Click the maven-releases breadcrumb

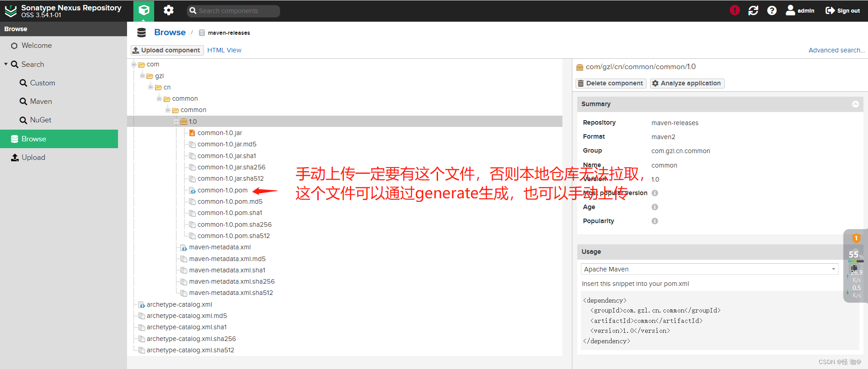click(x=229, y=33)
